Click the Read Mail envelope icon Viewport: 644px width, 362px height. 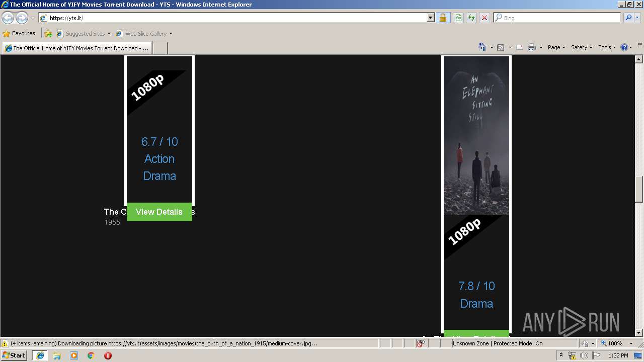(x=520, y=47)
